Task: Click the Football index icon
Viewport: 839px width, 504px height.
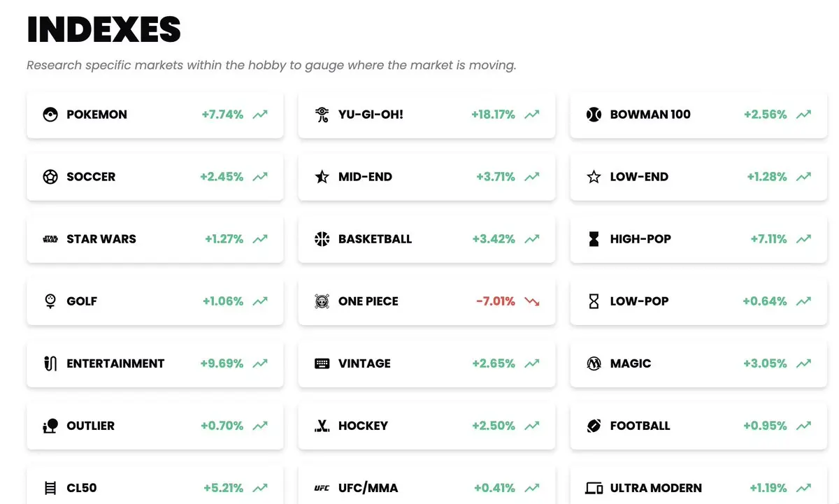Action: coord(594,426)
